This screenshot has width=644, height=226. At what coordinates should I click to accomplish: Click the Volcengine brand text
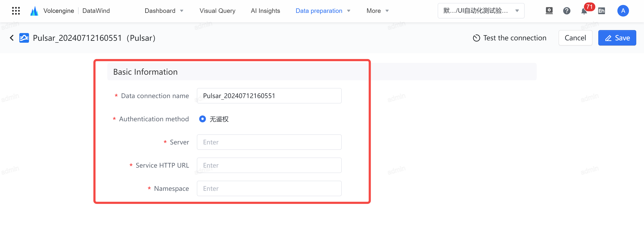pyautogui.click(x=59, y=11)
